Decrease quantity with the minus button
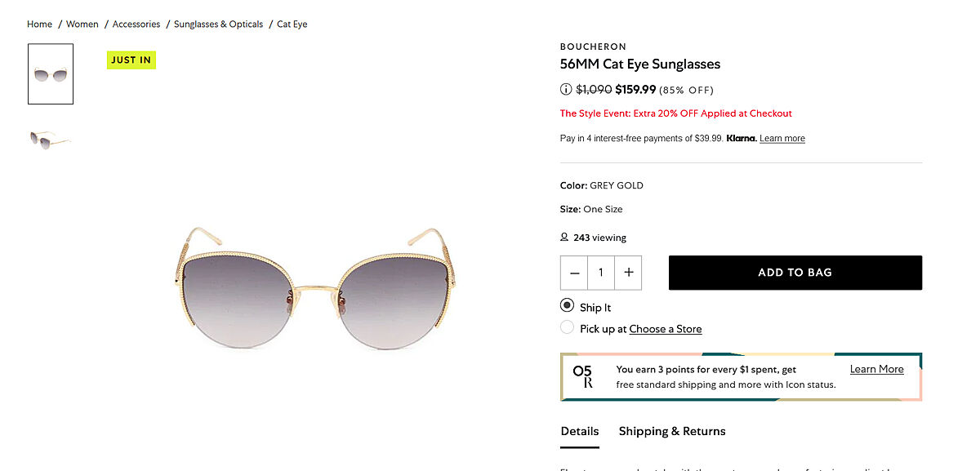The height and width of the screenshot is (471, 980). point(574,273)
